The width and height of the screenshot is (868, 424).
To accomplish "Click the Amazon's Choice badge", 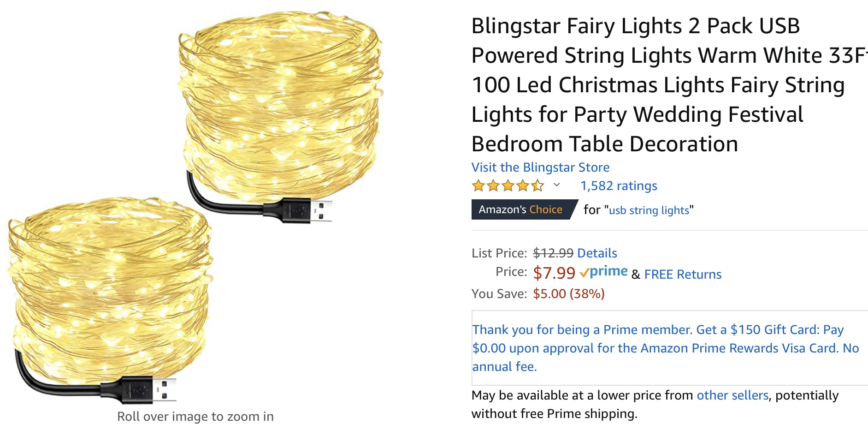I will (x=521, y=209).
